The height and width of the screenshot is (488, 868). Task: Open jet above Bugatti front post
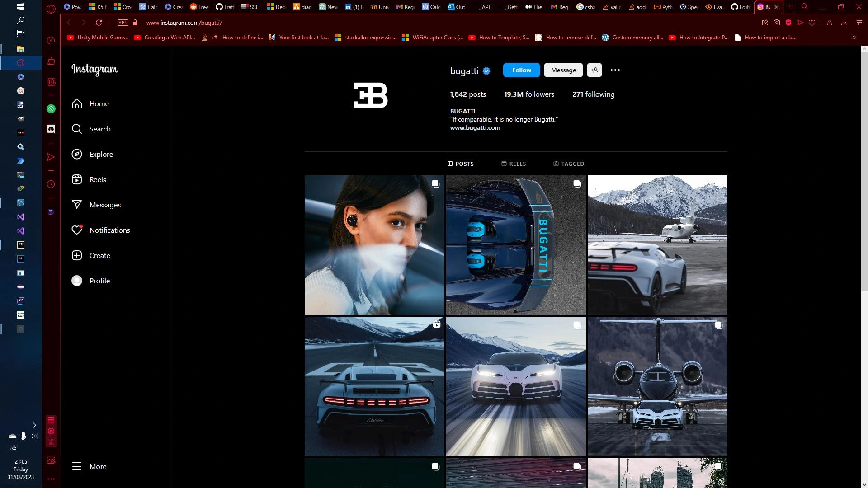[x=657, y=386]
